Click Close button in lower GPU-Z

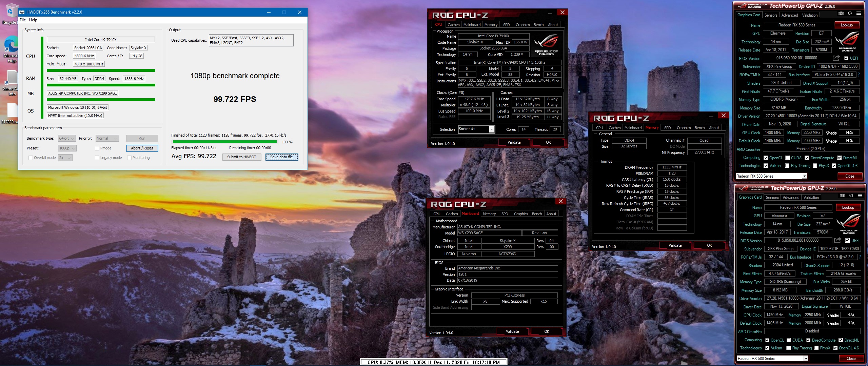click(x=851, y=359)
